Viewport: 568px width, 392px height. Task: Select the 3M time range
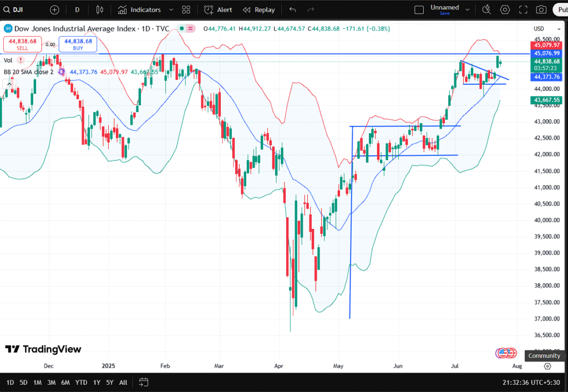[52, 383]
